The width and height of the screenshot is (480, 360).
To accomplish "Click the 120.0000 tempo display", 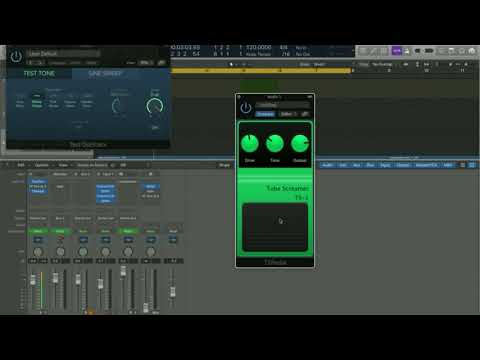I will click(259, 48).
